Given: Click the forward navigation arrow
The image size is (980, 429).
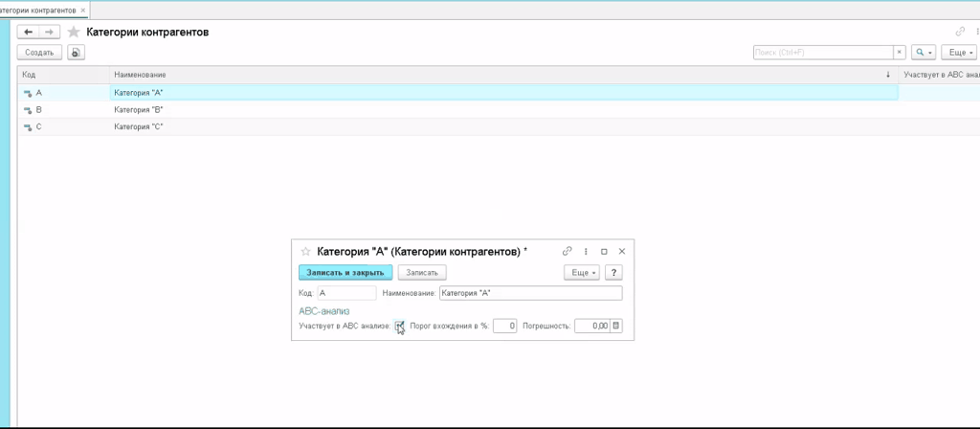Looking at the screenshot, I should pyautogui.click(x=49, y=33).
